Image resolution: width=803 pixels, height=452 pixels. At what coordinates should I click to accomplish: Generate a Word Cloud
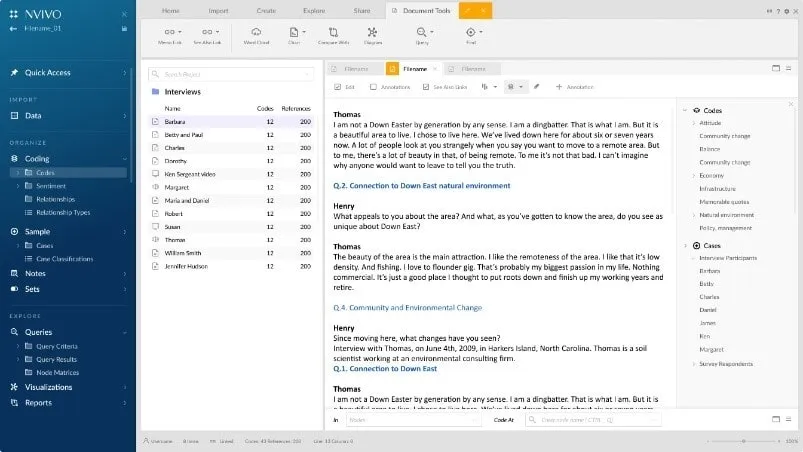[x=256, y=36]
